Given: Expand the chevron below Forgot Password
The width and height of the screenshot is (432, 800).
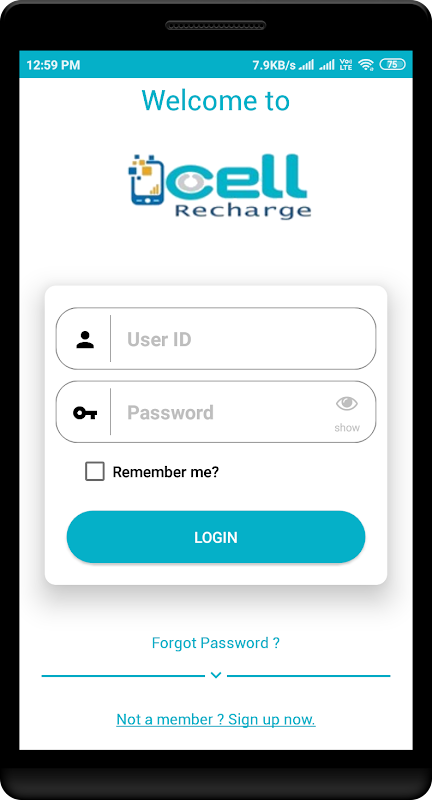Looking at the screenshot, I should click(x=216, y=675).
